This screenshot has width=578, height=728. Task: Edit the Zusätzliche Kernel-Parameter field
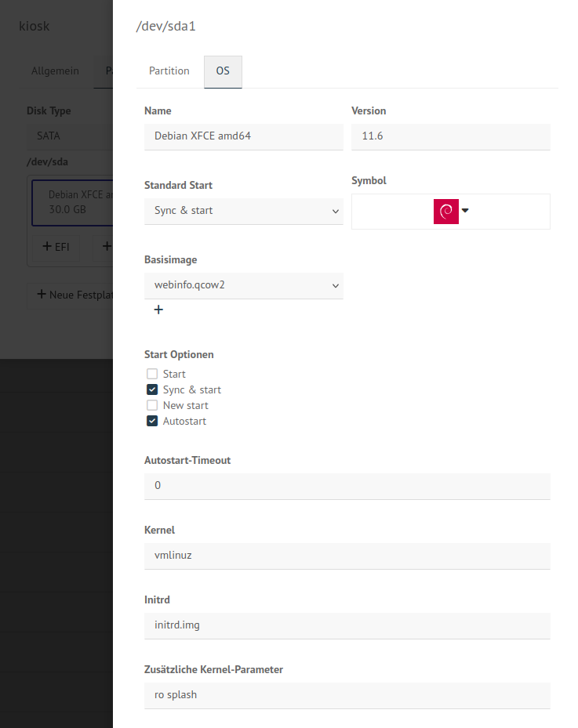[x=347, y=695]
